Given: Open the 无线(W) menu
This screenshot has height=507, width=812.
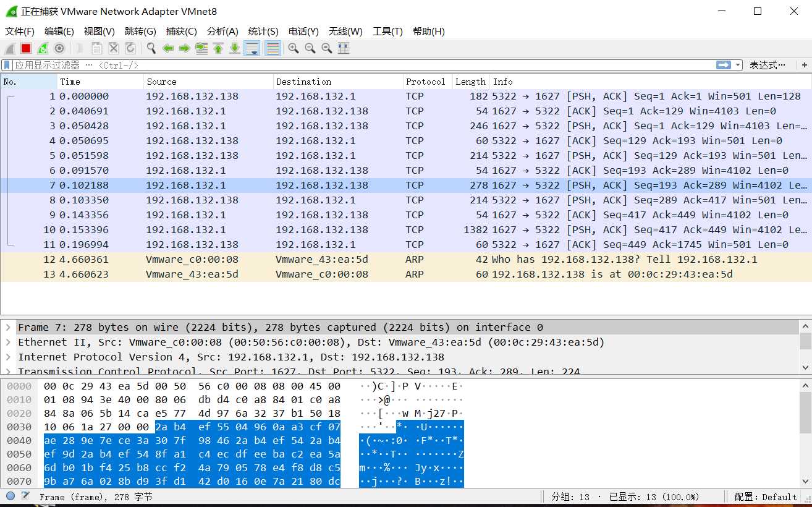Looking at the screenshot, I should tap(345, 32).
